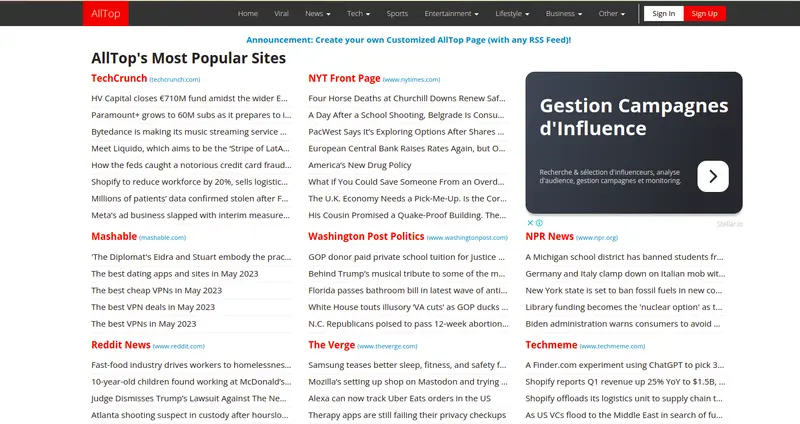Click the AllTop logo

pos(104,14)
